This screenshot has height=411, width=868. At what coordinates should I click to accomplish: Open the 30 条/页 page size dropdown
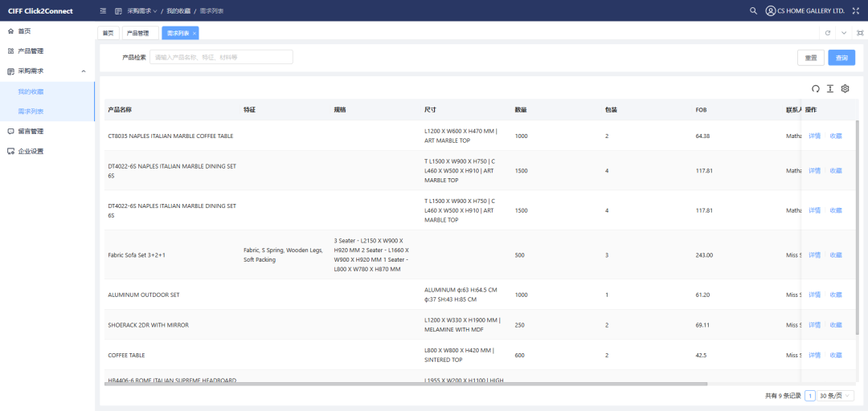836,396
